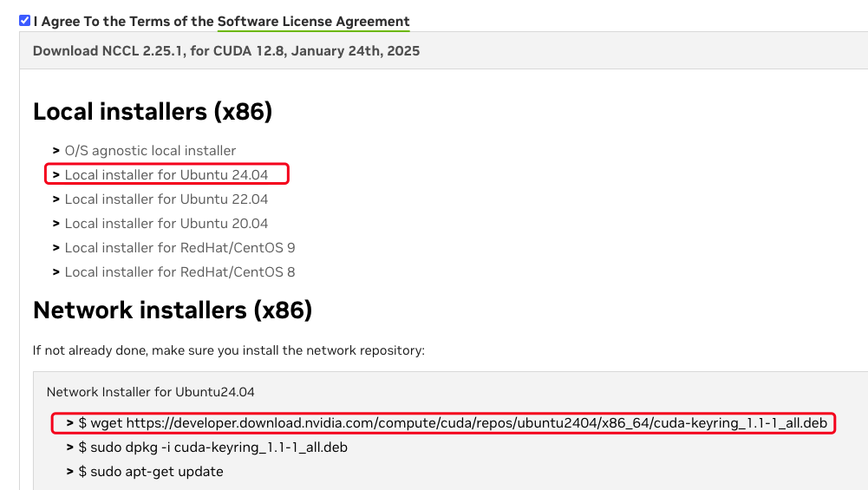The height and width of the screenshot is (490, 868).
Task: Click the sudo apt-get update command
Action: (151, 472)
